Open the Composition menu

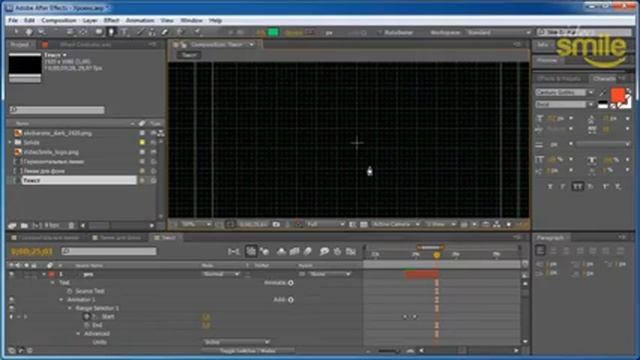click(58, 20)
